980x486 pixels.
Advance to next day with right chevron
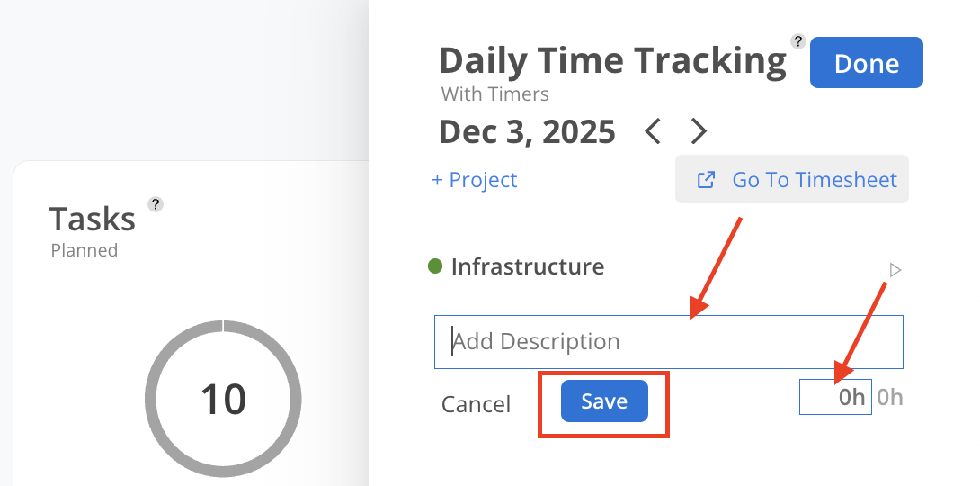[x=699, y=132]
